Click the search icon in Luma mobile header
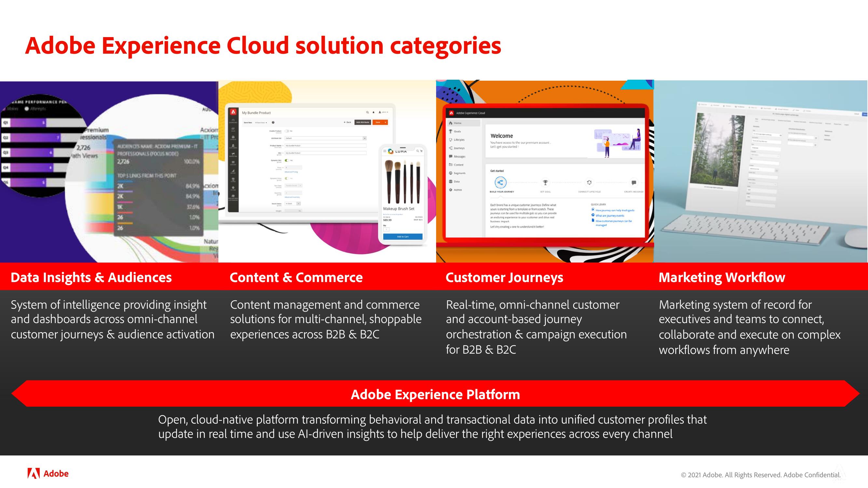 point(417,151)
